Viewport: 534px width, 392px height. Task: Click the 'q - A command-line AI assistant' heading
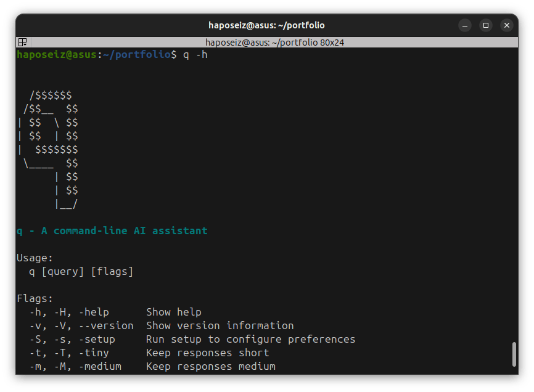[x=112, y=231]
